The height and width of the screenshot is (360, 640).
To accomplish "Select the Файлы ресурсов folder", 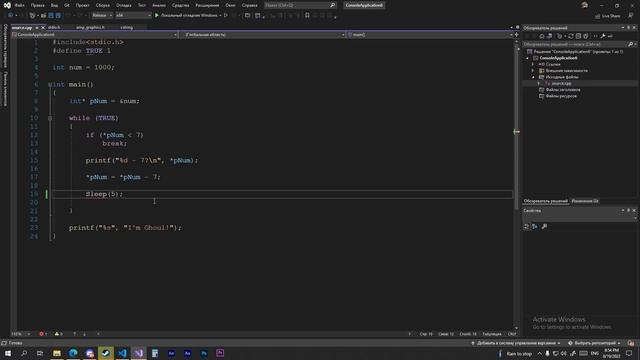I will 561,96.
